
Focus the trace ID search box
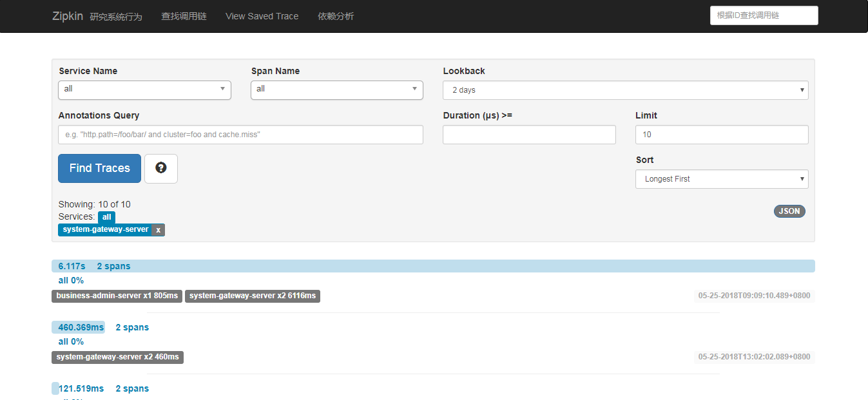click(x=764, y=15)
